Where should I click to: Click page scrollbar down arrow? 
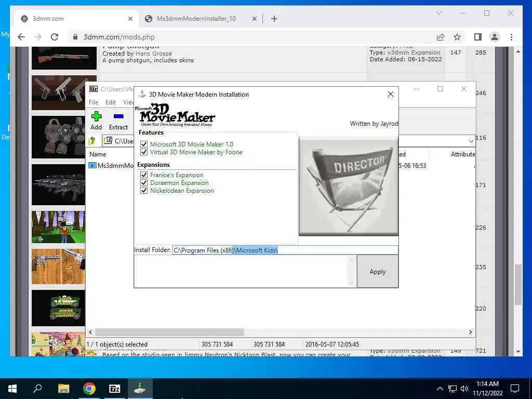518,352
